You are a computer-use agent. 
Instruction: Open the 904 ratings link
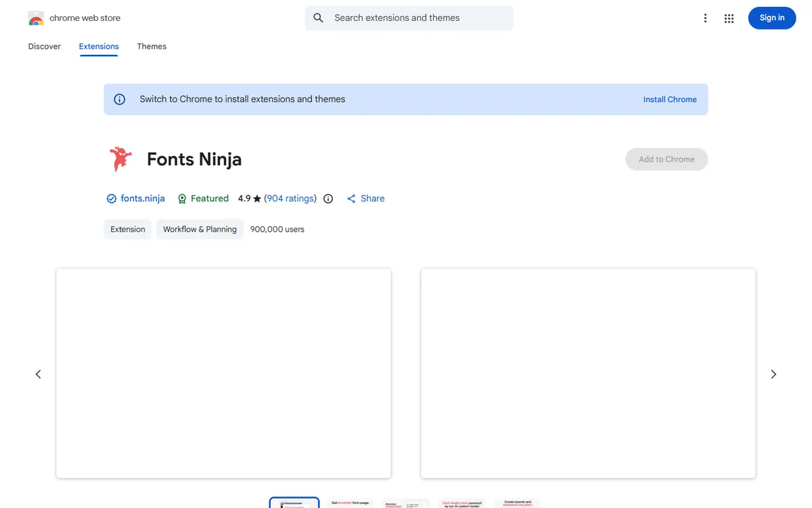(291, 198)
